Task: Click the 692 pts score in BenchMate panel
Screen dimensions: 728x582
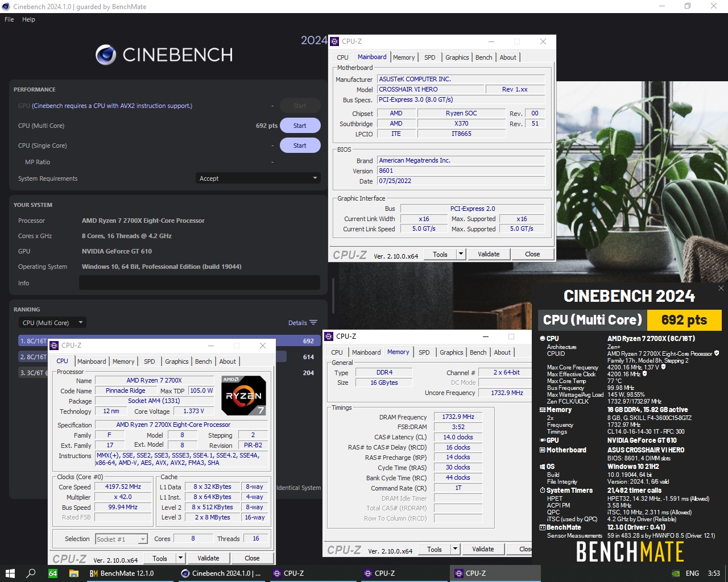Action: [x=684, y=320]
